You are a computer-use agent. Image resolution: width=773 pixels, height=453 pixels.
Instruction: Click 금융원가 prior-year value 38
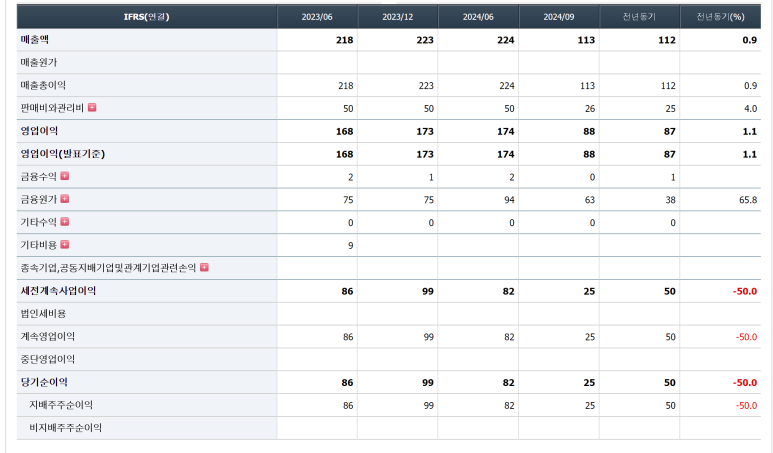(x=670, y=200)
